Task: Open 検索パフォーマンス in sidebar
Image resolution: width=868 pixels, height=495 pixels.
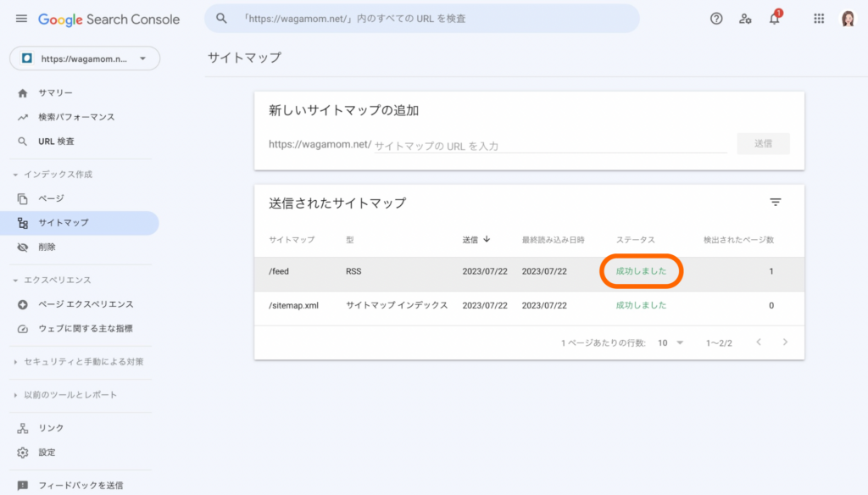Action: pos(76,117)
